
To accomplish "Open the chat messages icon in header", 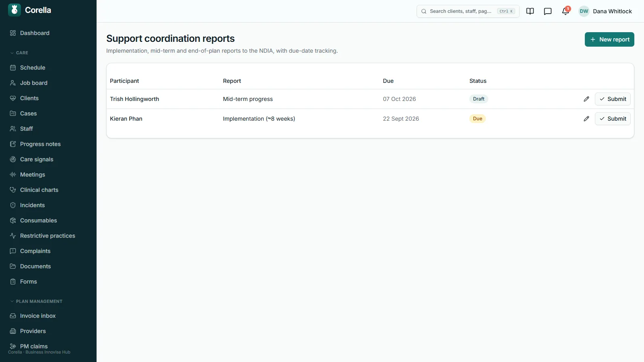I will tap(548, 11).
